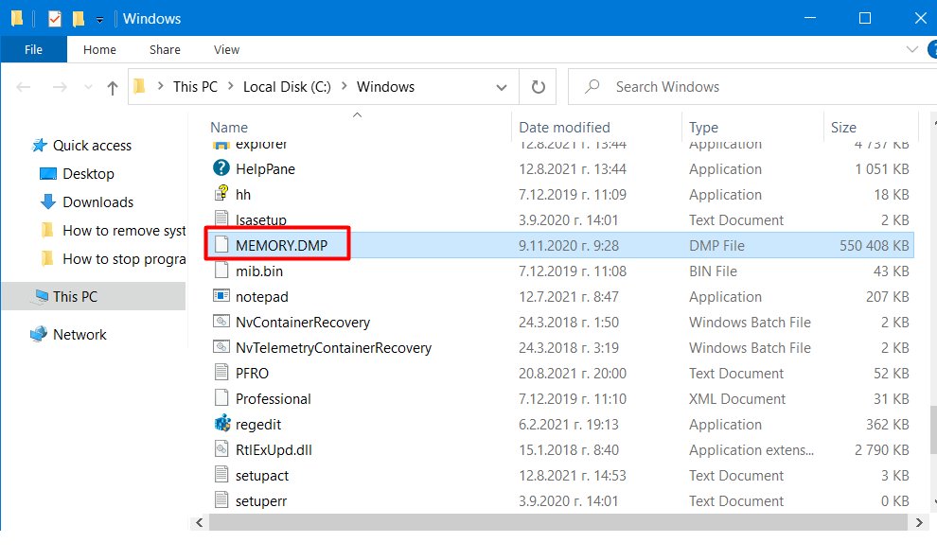Click the 550 408 KB size value
This screenshot has height=560, width=937.
pyautogui.click(x=874, y=245)
